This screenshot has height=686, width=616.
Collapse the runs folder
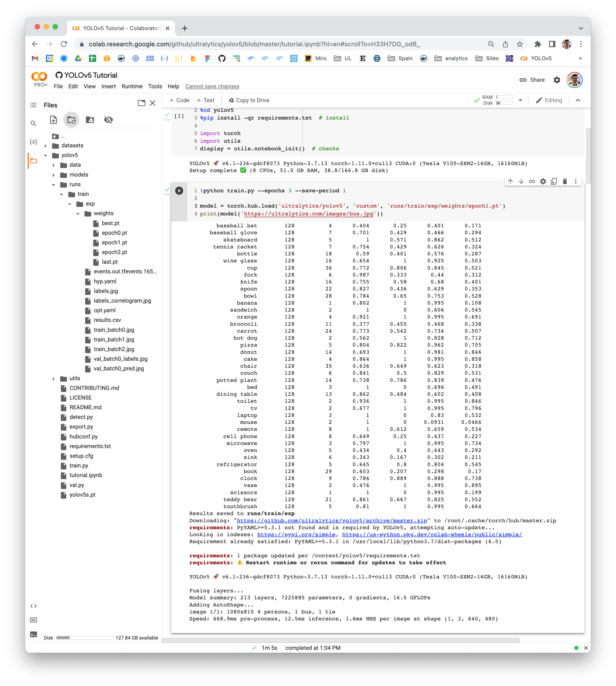pos(53,185)
